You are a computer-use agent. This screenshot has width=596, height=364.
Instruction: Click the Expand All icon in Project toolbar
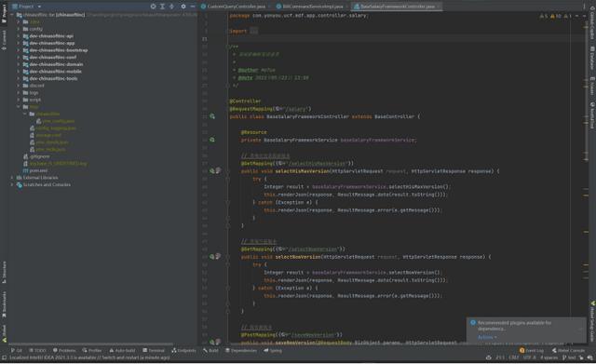click(162, 7)
